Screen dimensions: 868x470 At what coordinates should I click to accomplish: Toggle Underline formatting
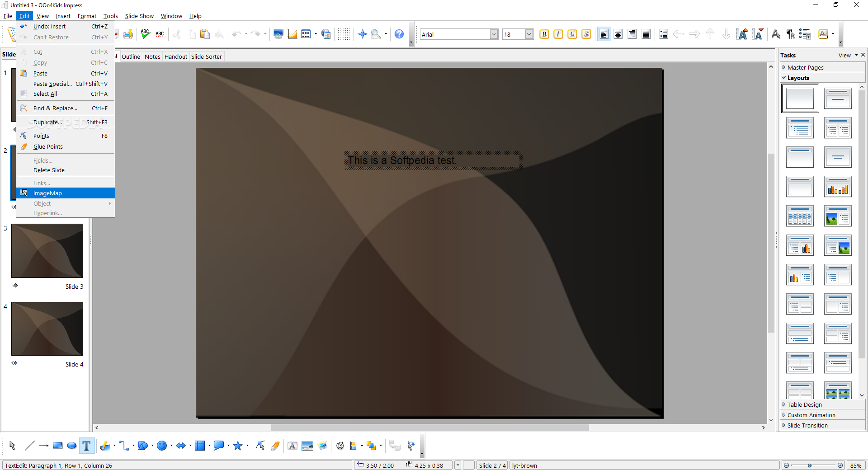(572, 34)
